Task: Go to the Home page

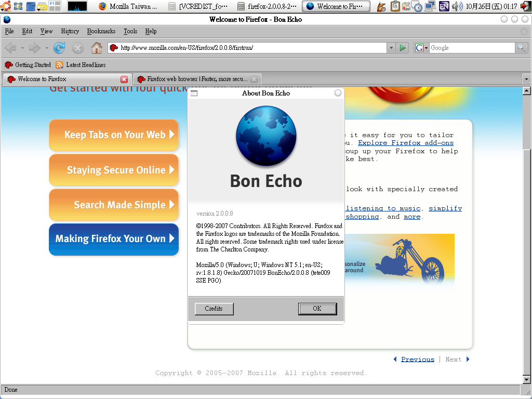Action: [96, 48]
